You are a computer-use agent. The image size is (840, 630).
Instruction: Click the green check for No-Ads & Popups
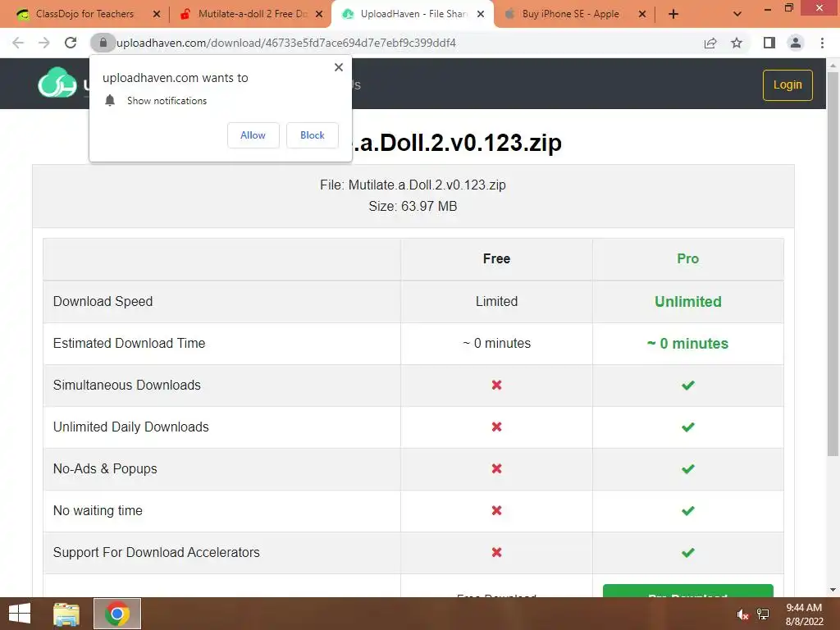[x=688, y=468]
